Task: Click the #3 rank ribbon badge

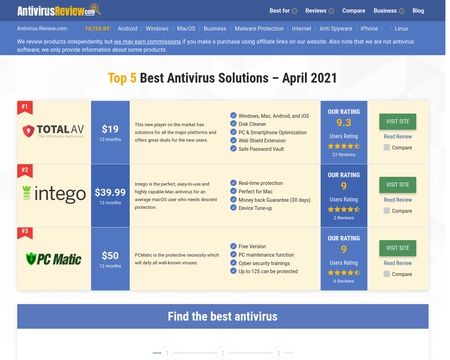Action: click(x=25, y=233)
